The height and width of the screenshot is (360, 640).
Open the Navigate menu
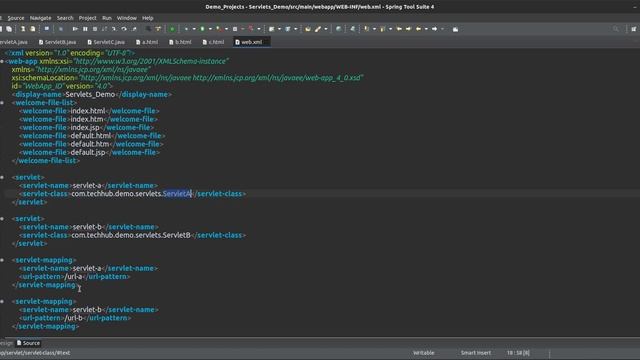(x=40, y=18)
